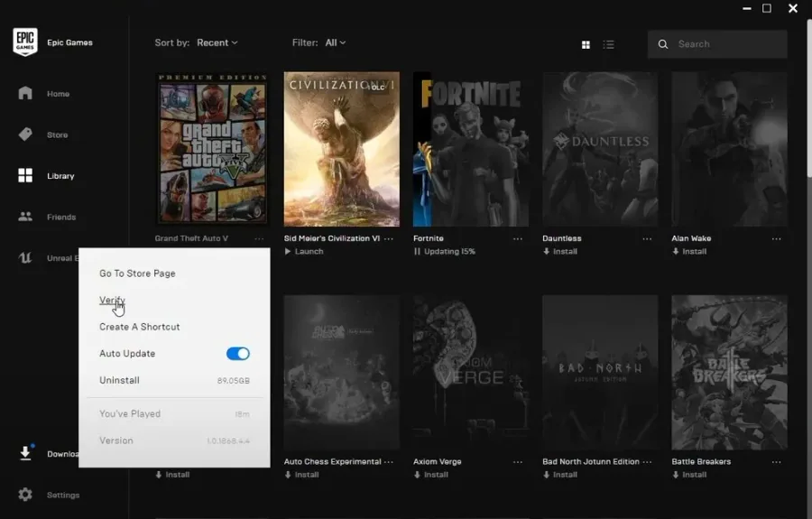Expand the Sort by Recent dropdown
812x519 pixels.
point(217,42)
